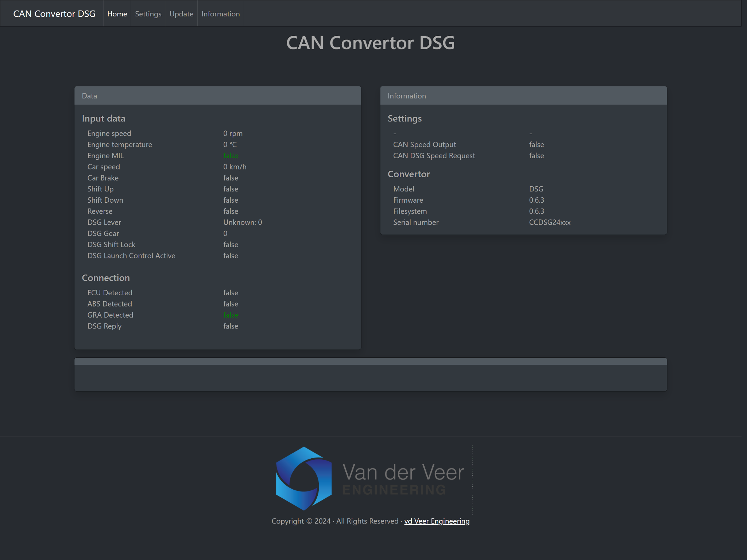Click the CAN Convertor DSG brand link
This screenshot has width=747, height=560.
[x=54, y=13]
